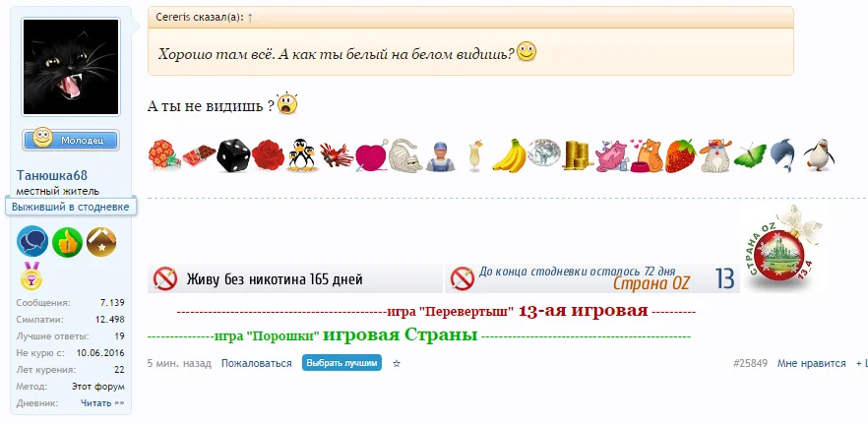
Task: Click the strawberry gift icon
Action: point(681,155)
